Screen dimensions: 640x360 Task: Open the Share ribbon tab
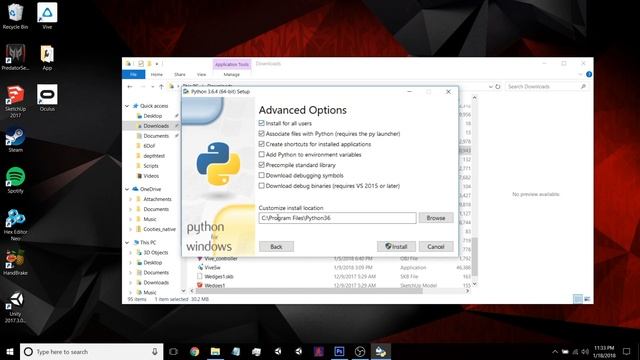pyautogui.click(x=180, y=74)
